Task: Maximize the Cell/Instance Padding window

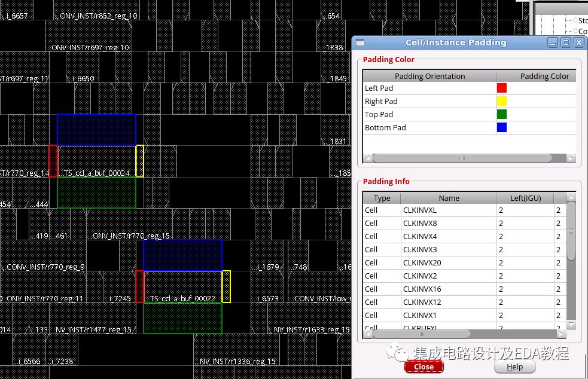Action: click(566, 42)
